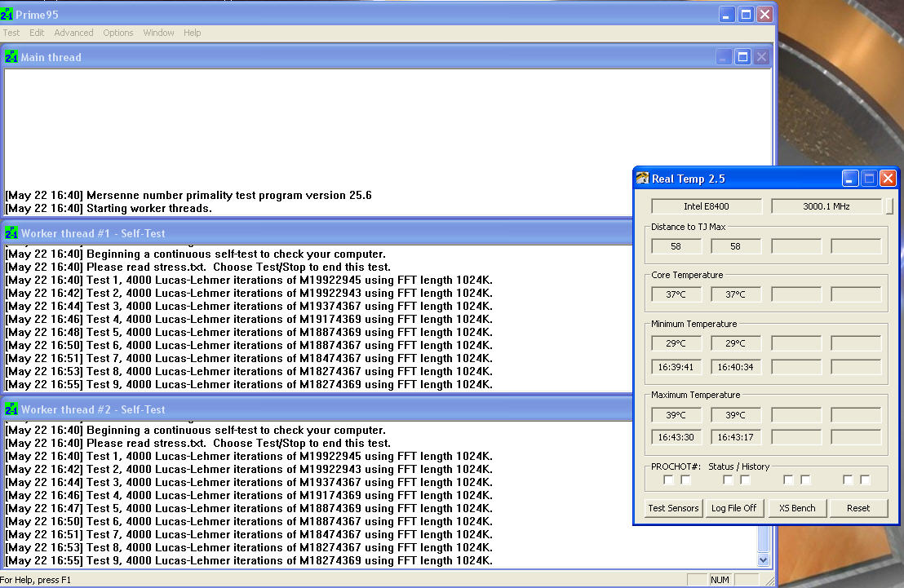Close the Main thread child window
The height and width of the screenshot is (588, 904).
(761, 56)
